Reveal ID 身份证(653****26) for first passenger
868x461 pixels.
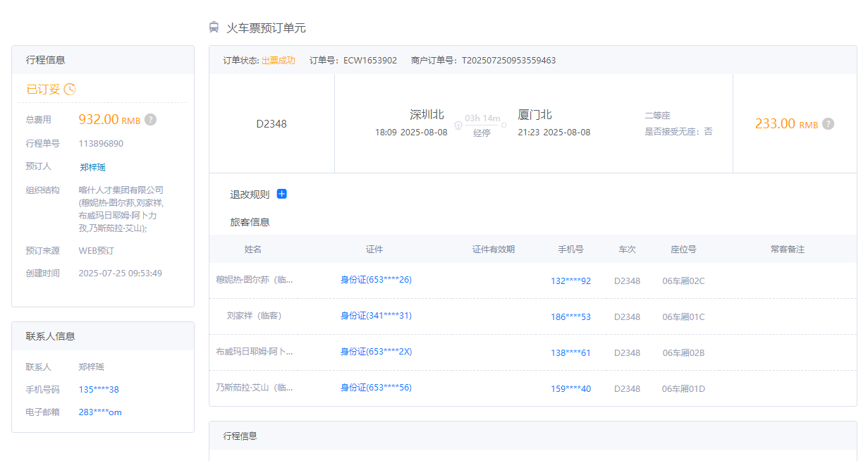tap(376, 280)
